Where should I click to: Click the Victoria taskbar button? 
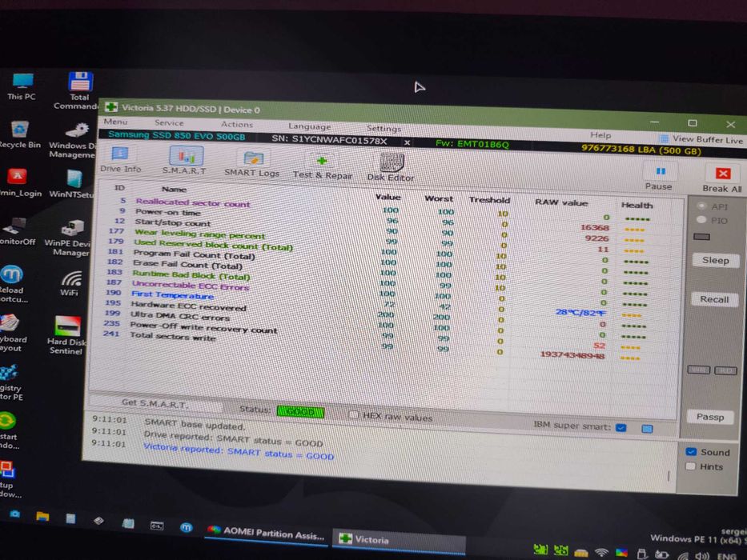[399, 540]
